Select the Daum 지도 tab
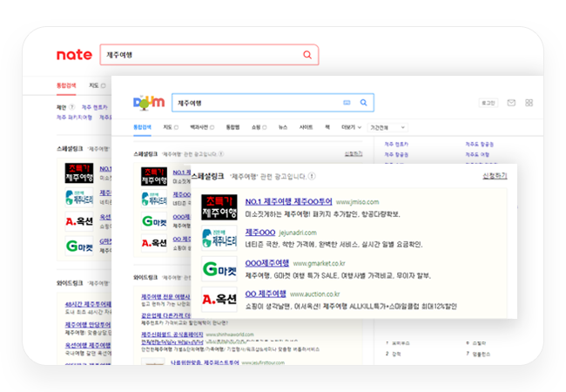This screenshot has height=392, width=566. pos(171,127)
